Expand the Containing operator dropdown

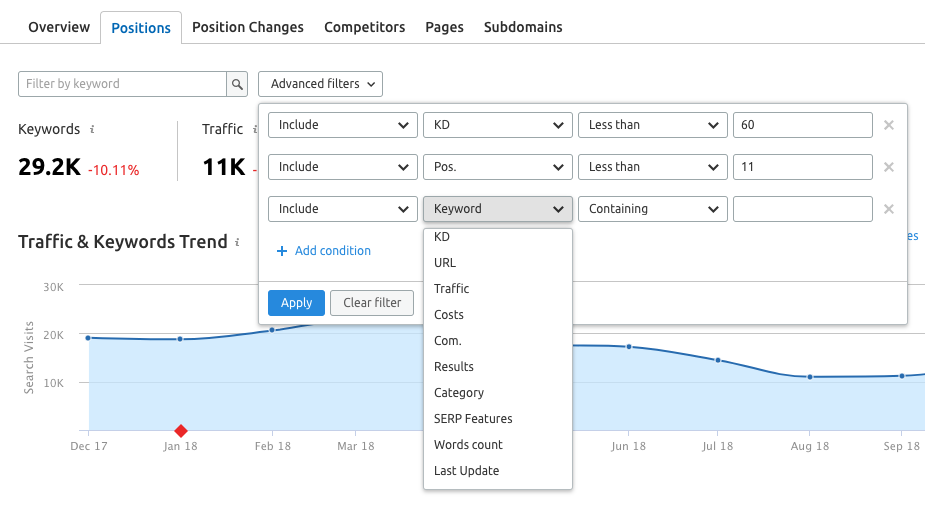652,209
